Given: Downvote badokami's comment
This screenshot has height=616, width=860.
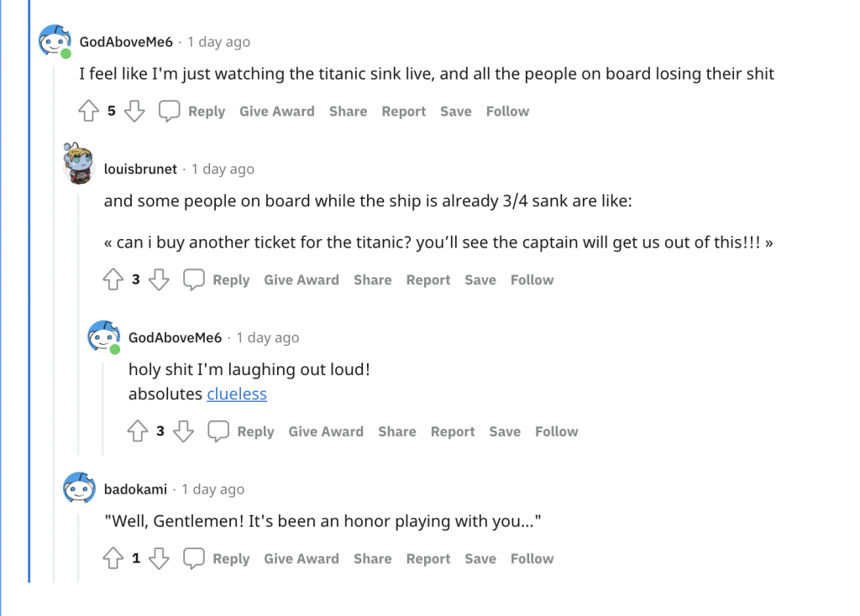Looking at the screenshot, I should pyautogui.click(x=159, y=559).
